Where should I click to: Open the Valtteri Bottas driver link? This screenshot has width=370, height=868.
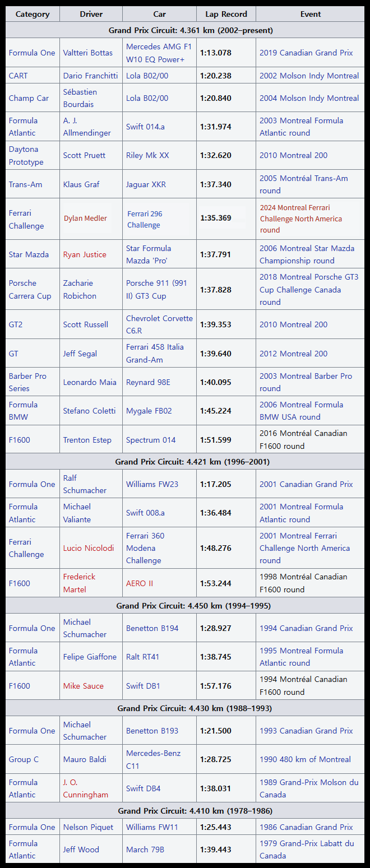pos(87,53)
